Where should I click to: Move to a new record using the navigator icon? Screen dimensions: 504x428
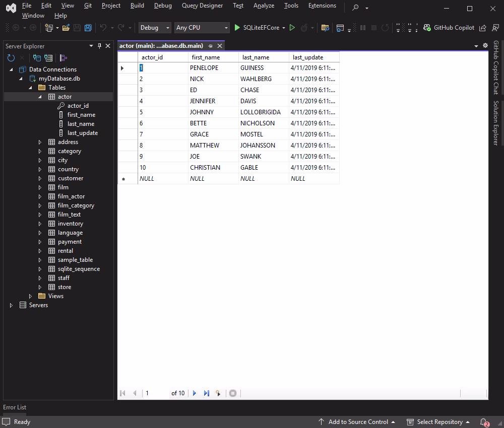(x=218, y=393)
